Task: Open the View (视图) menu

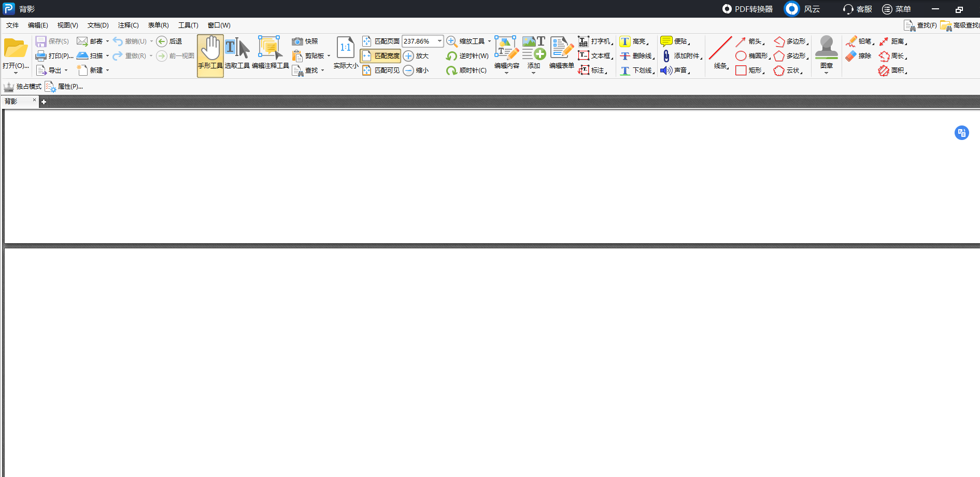Action: [x=67, y=25]
